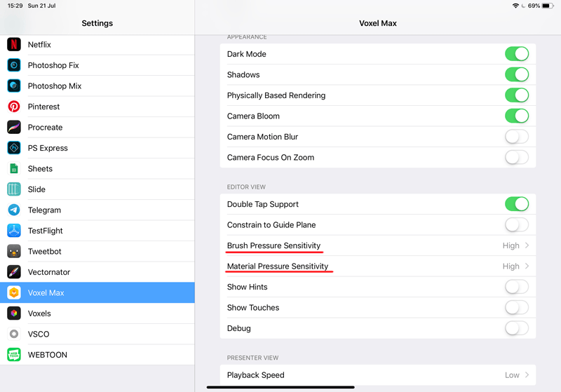Disable the Shadows switch
The width and height of the screenshot is (561, 392).
(x=517, y=75)
